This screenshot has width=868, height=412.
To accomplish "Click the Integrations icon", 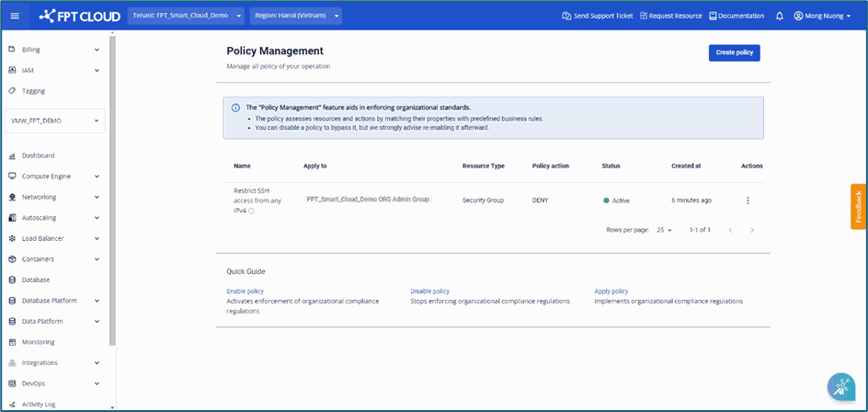I will [x=12, y=362].
